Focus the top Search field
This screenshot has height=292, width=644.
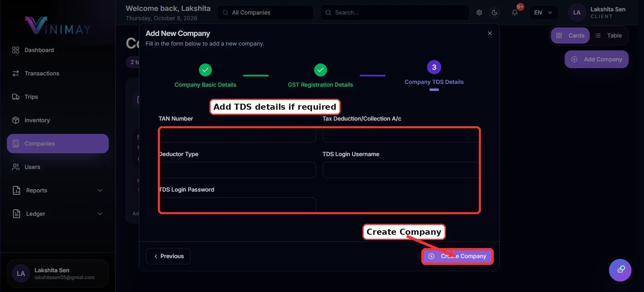(395, 13)
